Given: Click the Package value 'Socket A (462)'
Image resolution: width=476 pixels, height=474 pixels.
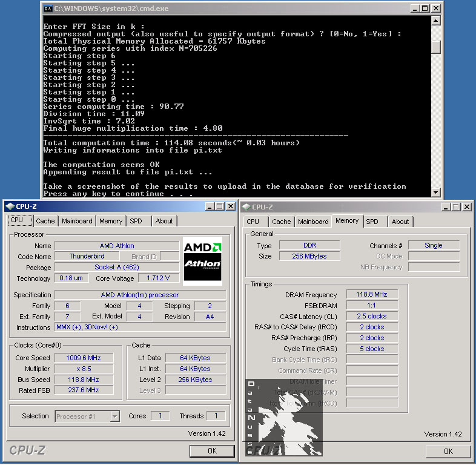Looking at the screenshot, I should (117, 268).
